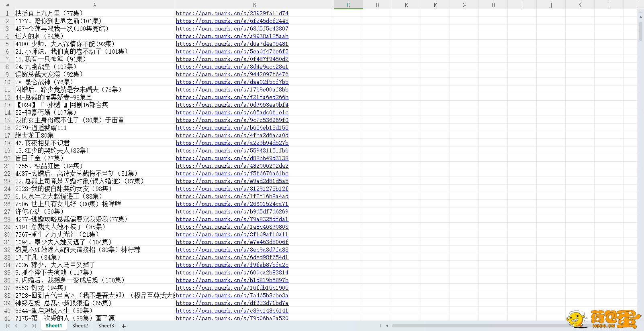644x331 pixels.
Task: Select row 20 header
Action: tap(7, 158)
